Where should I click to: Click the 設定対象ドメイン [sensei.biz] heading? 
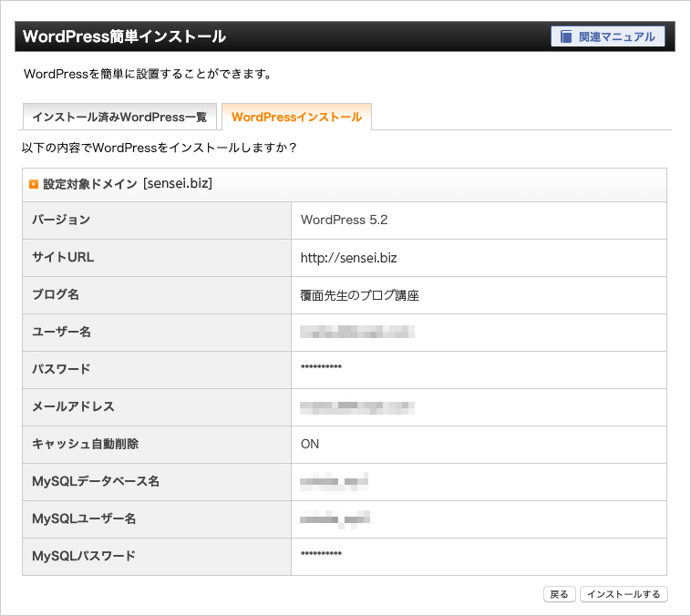click(x=128, y=184)
